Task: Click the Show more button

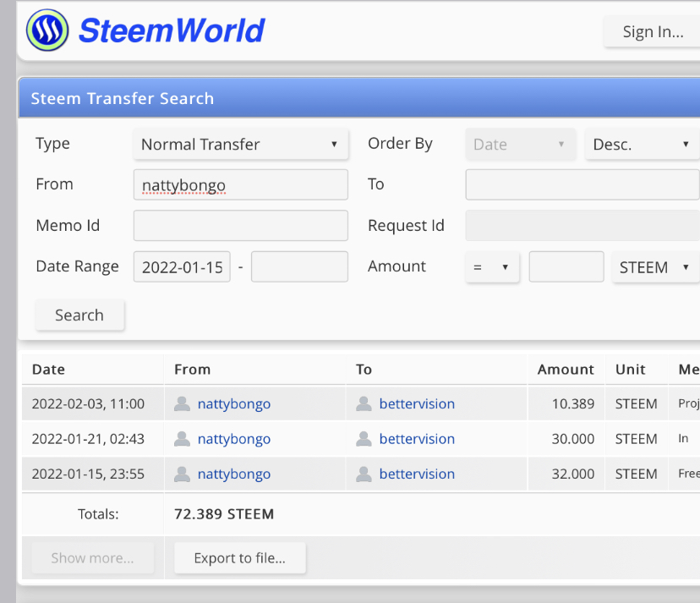Action: pyautogui.click(x=93, y=558)
